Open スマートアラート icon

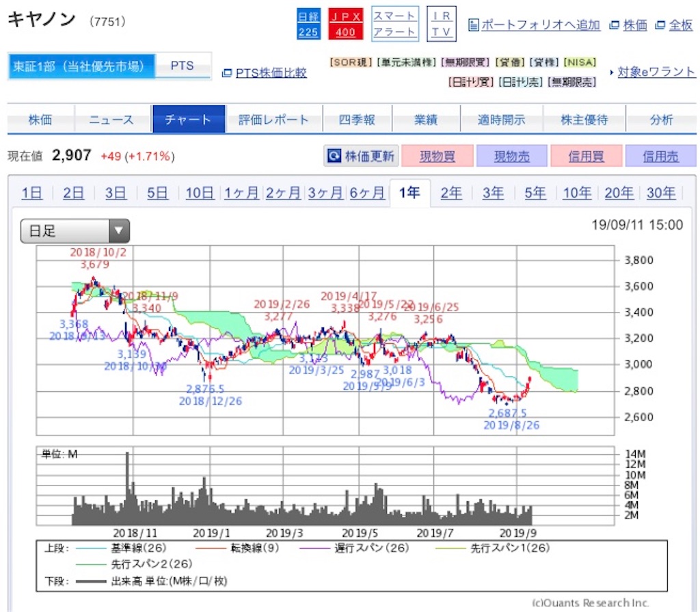(x=394, y=24)
